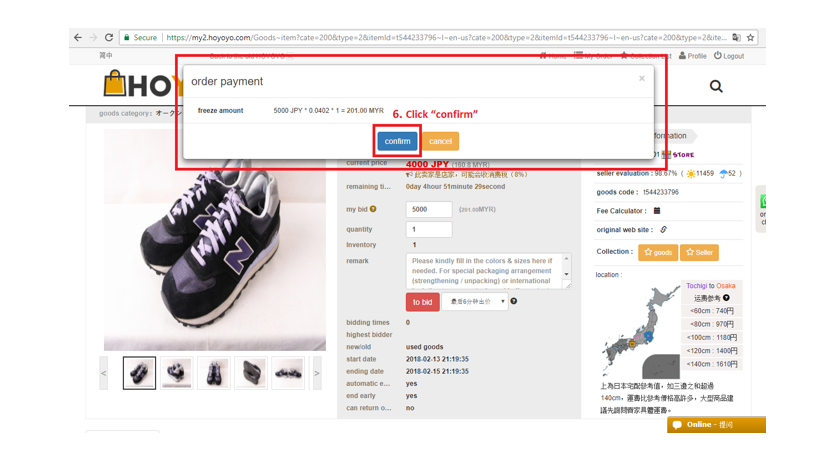Select the fifth shoe thumbnail
Screen dimensions: 835x458
(x=289, y=373)
